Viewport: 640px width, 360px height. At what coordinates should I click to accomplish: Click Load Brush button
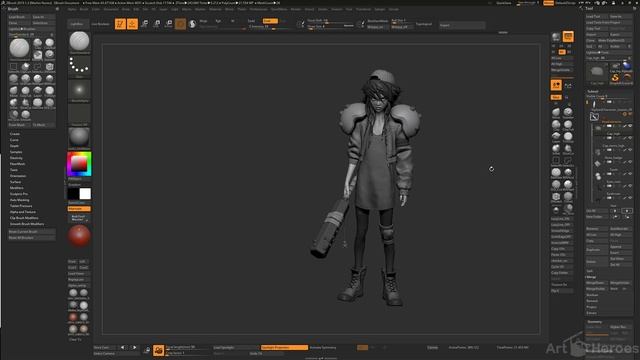click(x=19, y=17)
